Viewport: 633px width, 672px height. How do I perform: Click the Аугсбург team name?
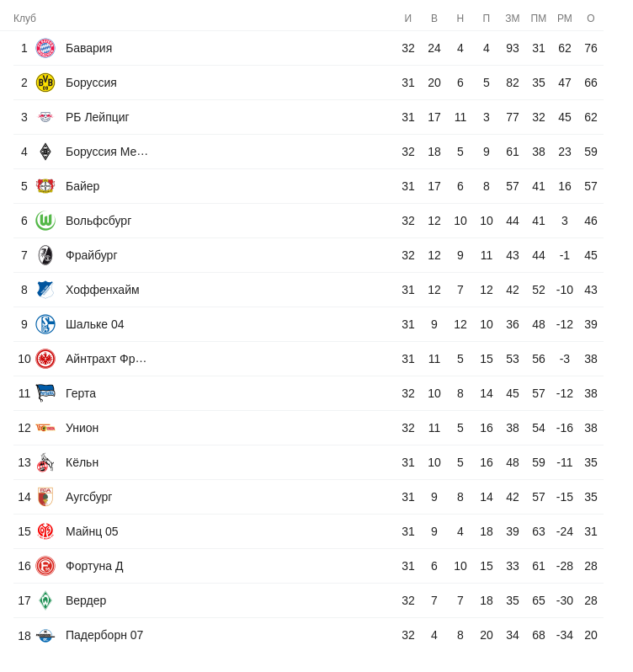click(x=89, y=497)
